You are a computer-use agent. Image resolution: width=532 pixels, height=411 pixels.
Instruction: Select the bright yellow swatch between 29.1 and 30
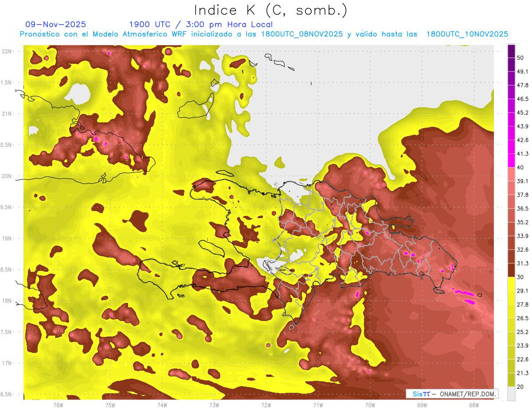point(511,284)
